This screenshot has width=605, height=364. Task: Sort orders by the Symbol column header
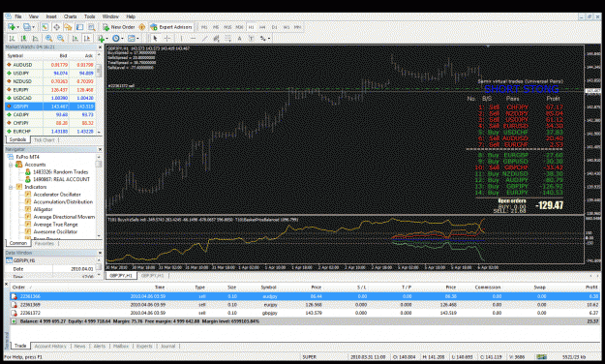point(268,288)
